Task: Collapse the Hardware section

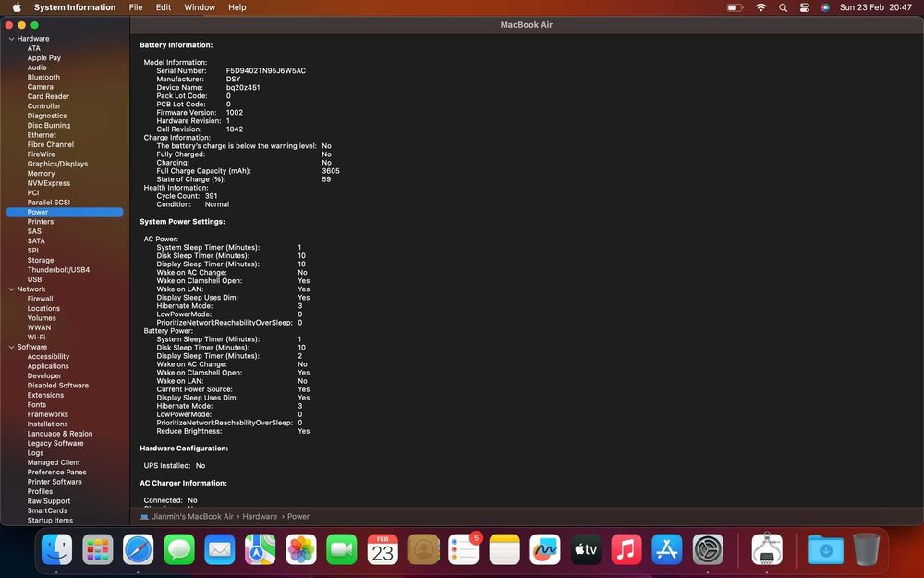Action: click(x=11, y=39)
